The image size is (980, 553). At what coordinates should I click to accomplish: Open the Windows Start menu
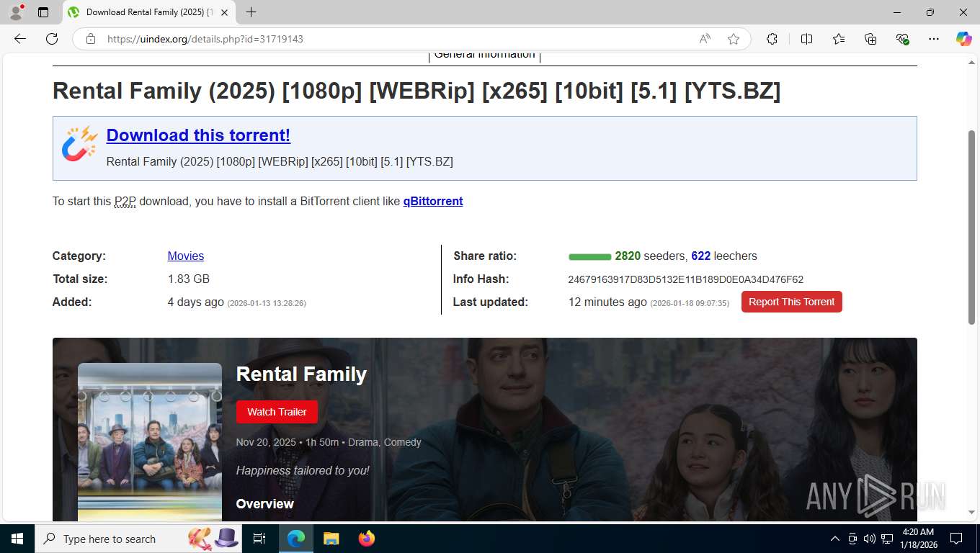[x=17, y=539]
